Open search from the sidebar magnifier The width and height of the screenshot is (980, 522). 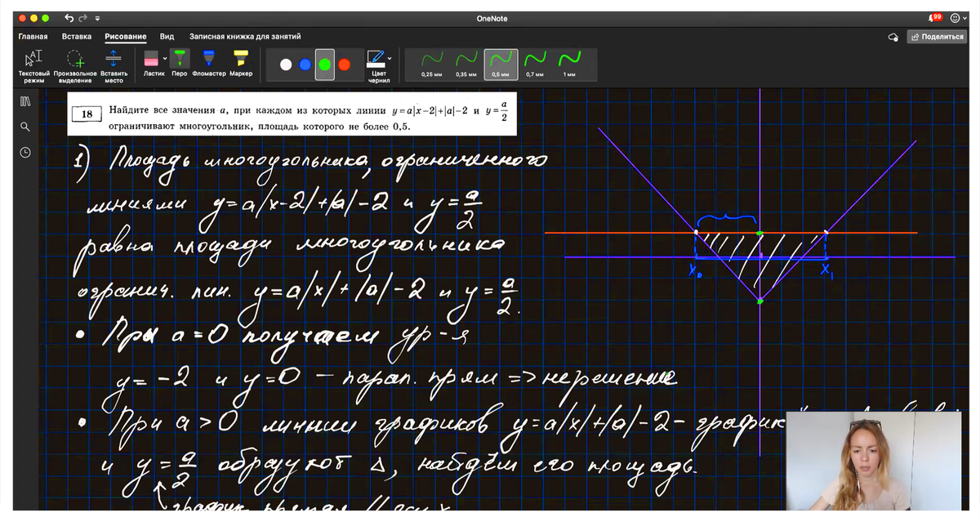(x=25, y=127)
